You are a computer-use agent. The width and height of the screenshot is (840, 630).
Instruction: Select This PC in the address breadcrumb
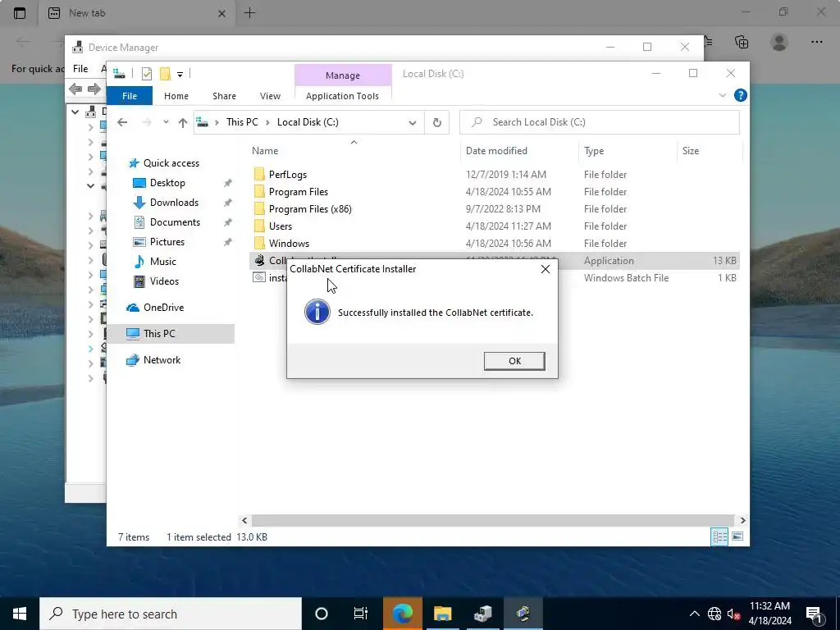pyautogui.click(x=242, y=122)
